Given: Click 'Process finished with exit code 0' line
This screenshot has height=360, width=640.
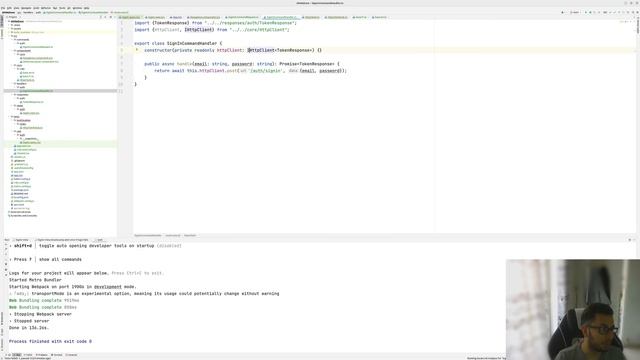Looking at the screenshot, I should coord(50,341).
